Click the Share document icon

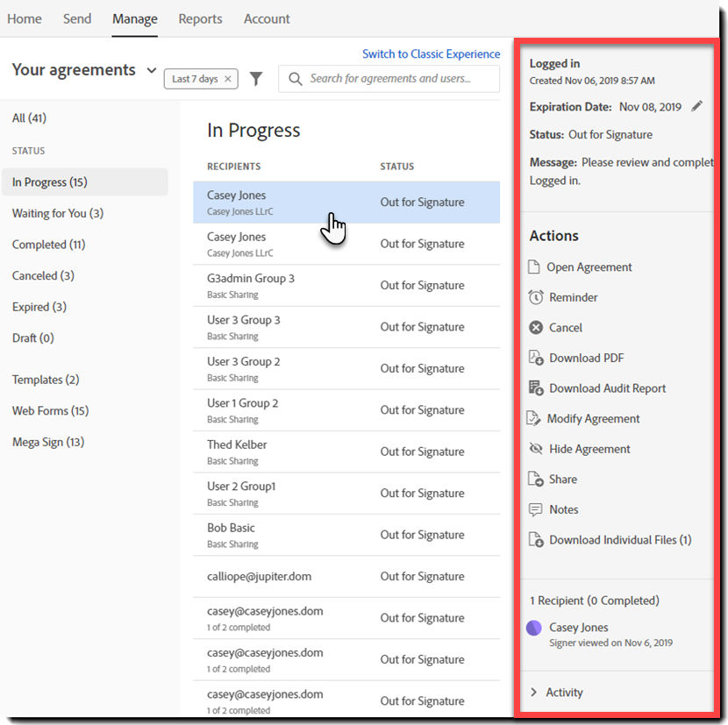536,479
